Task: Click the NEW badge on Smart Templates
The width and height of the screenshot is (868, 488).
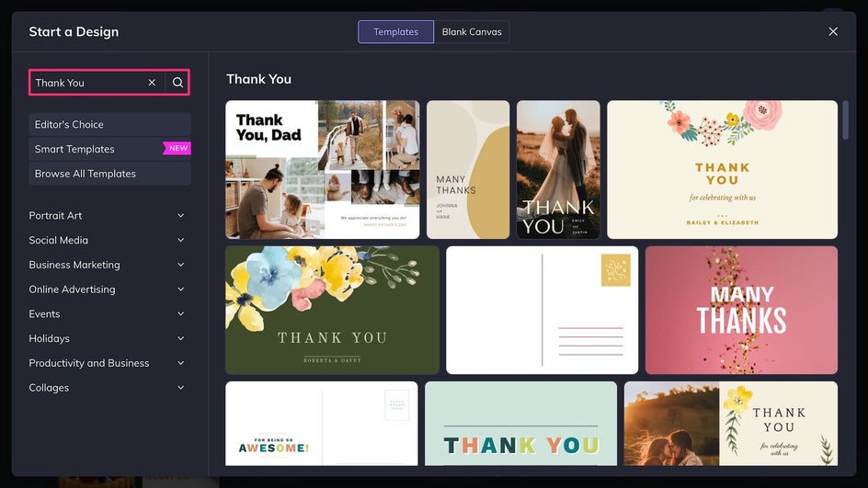Action: pos(177,148)
